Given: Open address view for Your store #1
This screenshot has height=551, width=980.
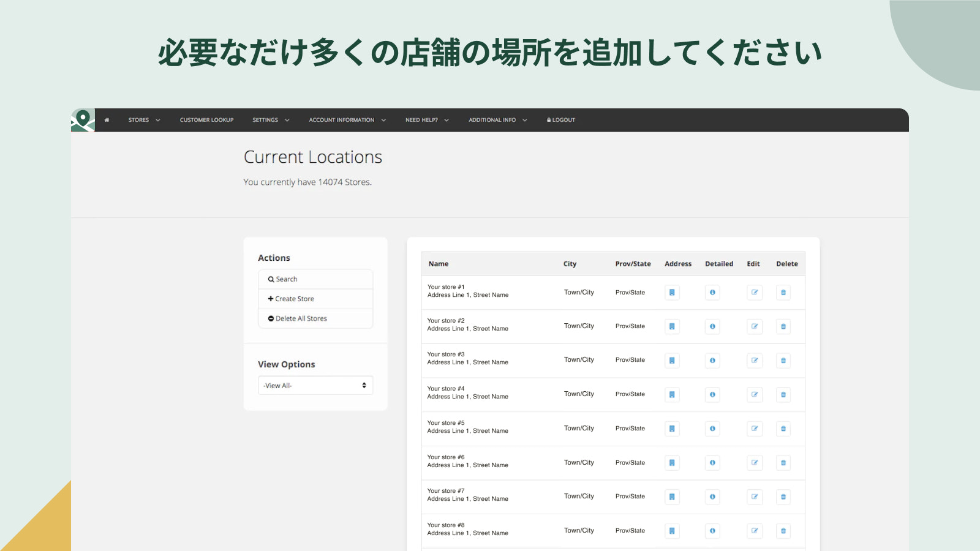Looking at the screenshot, I should tap(672, 293).
